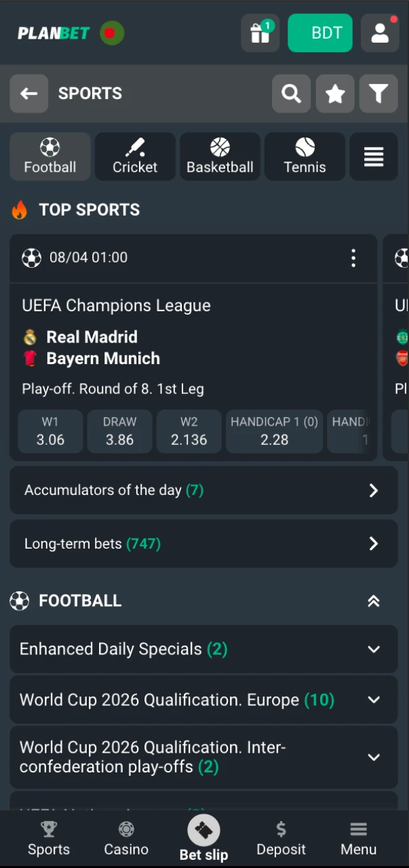Click the BDT currency button

click(x=320, y=33)
